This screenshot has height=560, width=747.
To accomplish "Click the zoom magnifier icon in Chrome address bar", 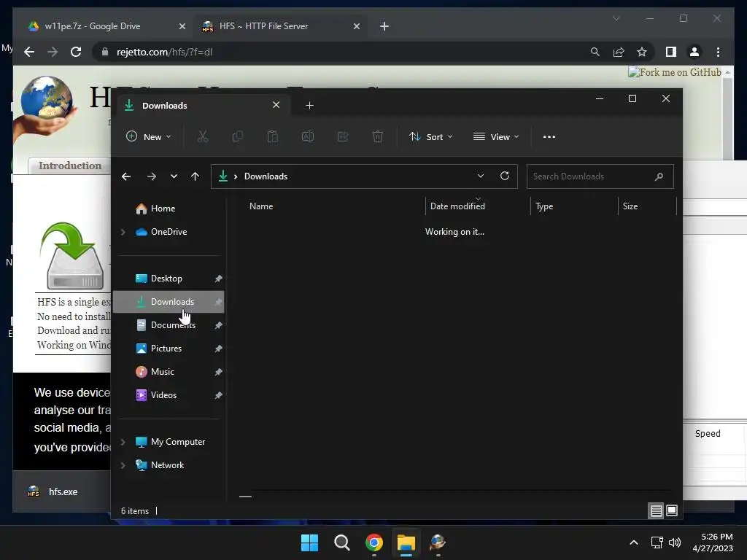I will click(595, 52).
